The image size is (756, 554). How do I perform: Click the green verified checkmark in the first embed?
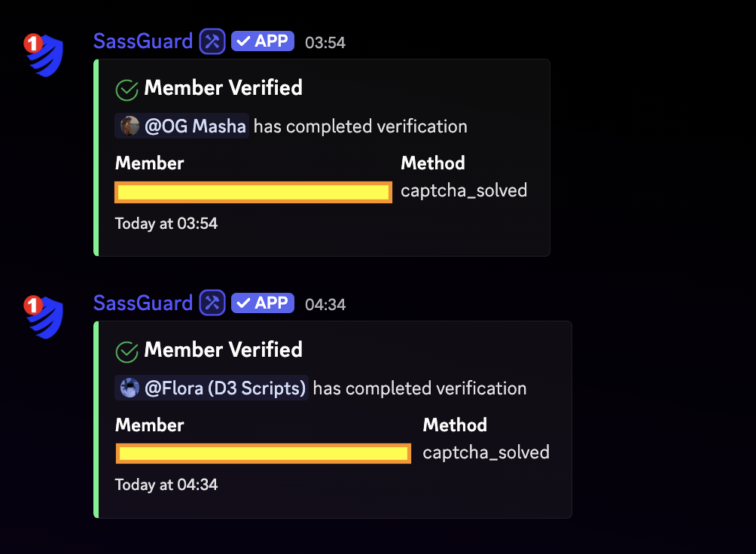tap(126, 88)
